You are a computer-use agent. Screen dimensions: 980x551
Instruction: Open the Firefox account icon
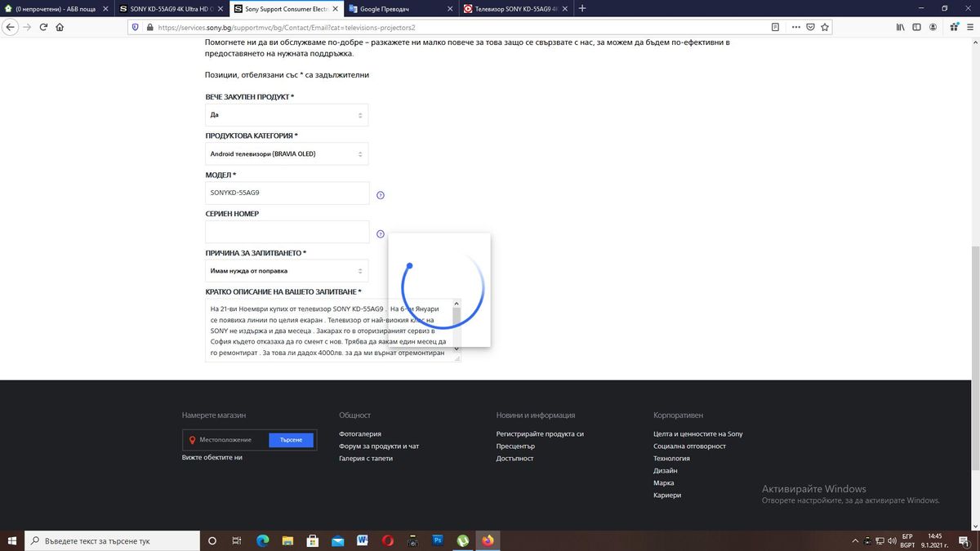(x=932, y=26)
